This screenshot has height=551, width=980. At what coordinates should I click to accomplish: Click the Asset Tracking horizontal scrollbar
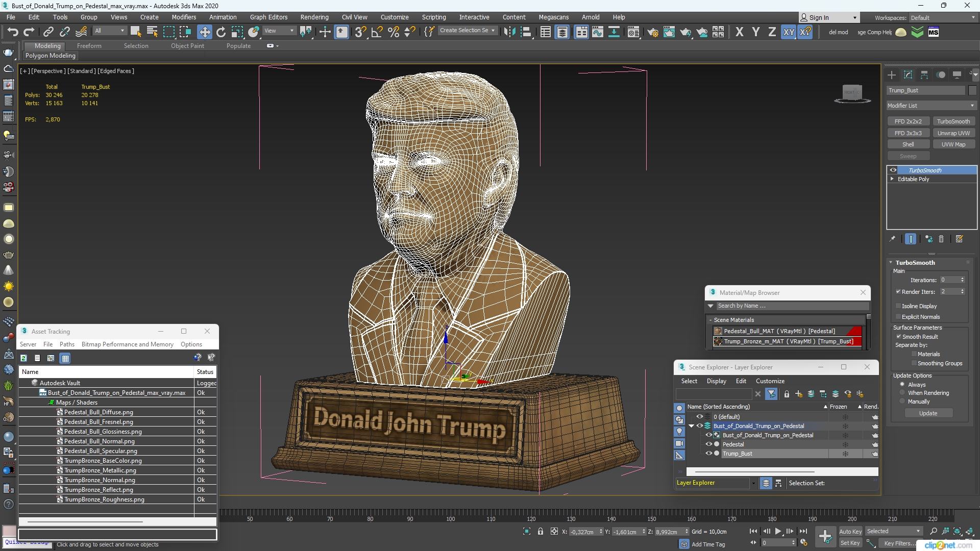[85, 522]
